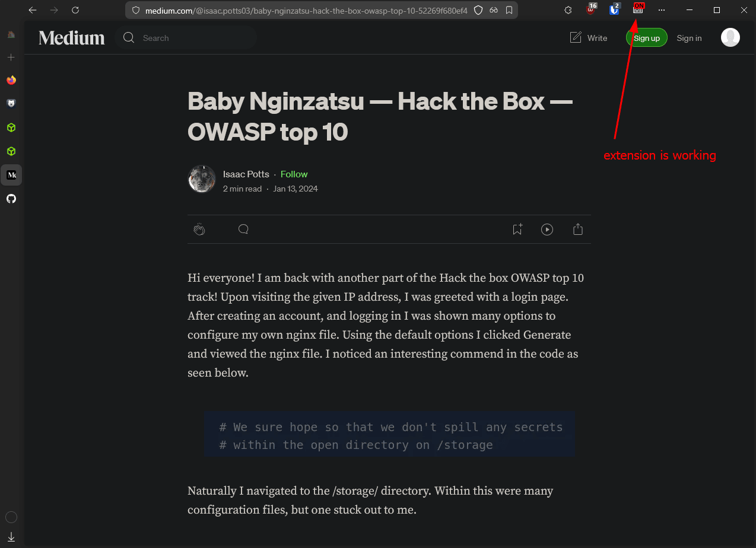Click the green Sign up button
The image size is (756, 548).
(646, 38)
